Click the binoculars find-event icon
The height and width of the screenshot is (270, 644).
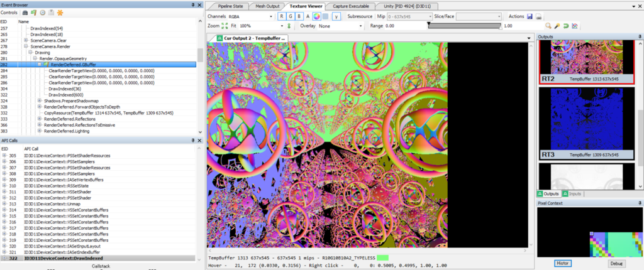pyautogui.click(x=25, y=13)
